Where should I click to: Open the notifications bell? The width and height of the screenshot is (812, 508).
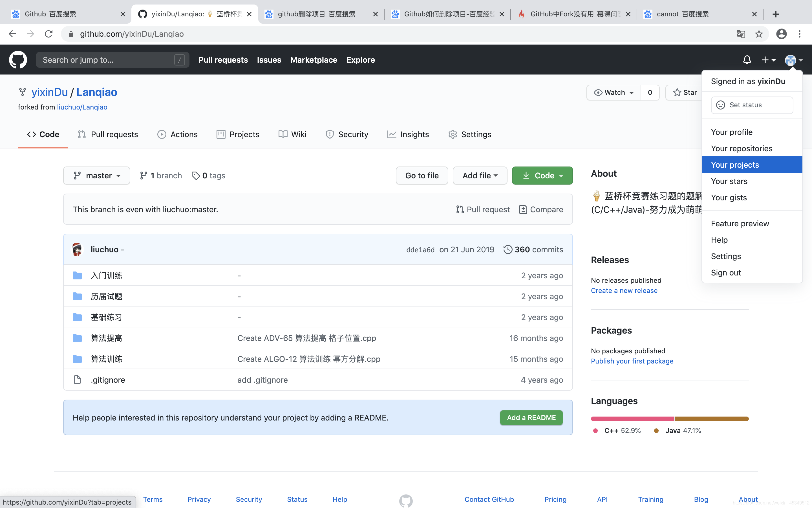coord(747,60)
